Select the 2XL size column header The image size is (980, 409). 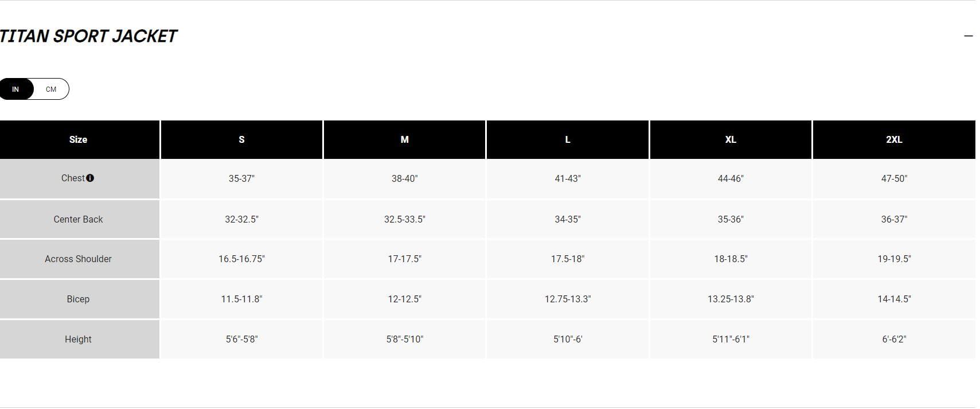click(894, 140)
